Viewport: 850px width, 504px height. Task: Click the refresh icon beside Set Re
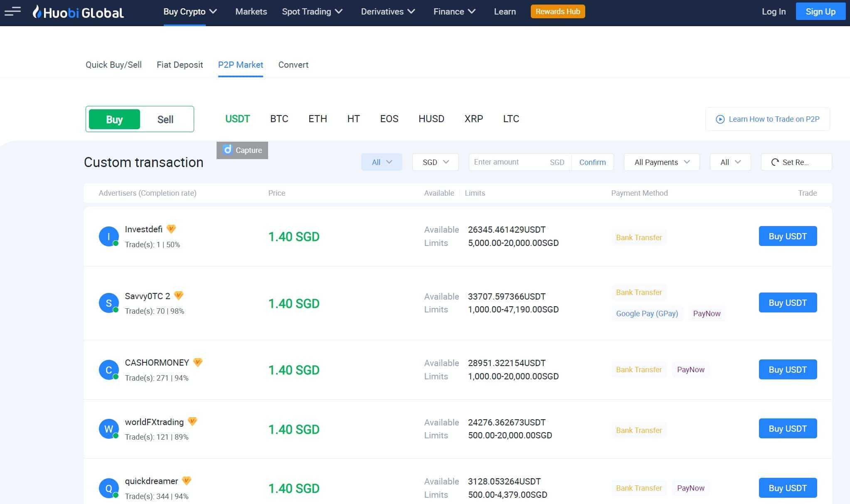775,162
